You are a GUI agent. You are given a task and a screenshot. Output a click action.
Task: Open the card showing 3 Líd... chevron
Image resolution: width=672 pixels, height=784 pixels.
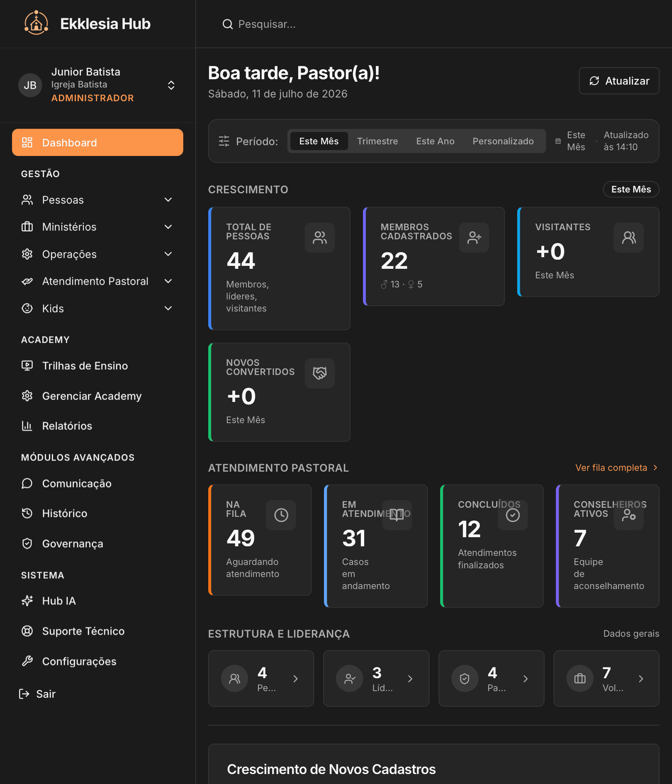(410, 679)
